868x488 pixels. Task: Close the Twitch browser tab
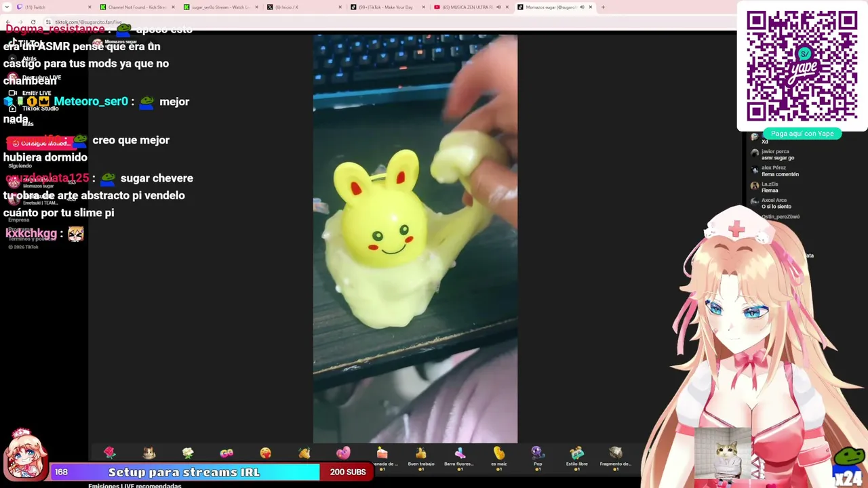pos(90,7)
